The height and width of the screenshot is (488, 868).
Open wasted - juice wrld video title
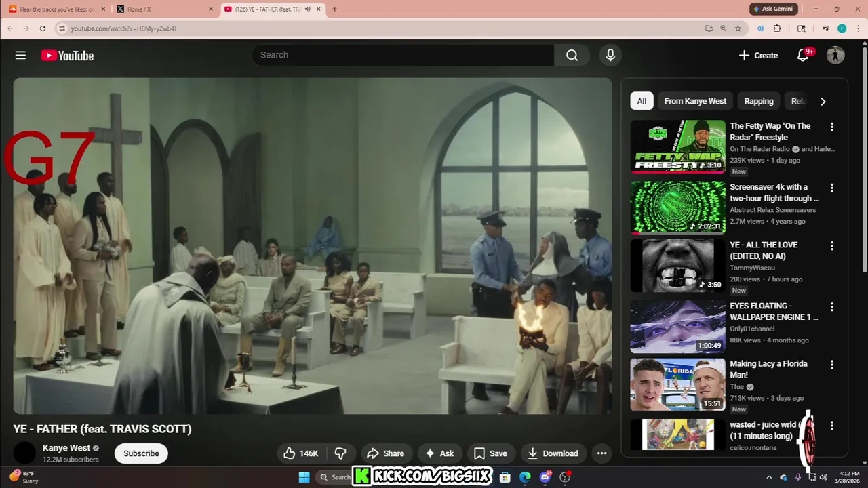[x=764, y=430]
